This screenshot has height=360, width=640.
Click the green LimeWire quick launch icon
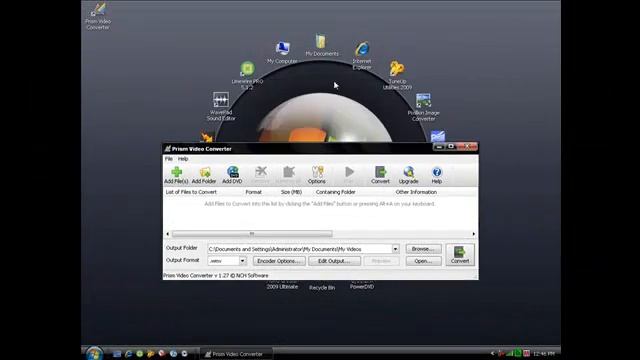pyautogui.click(x=140, y=354)
